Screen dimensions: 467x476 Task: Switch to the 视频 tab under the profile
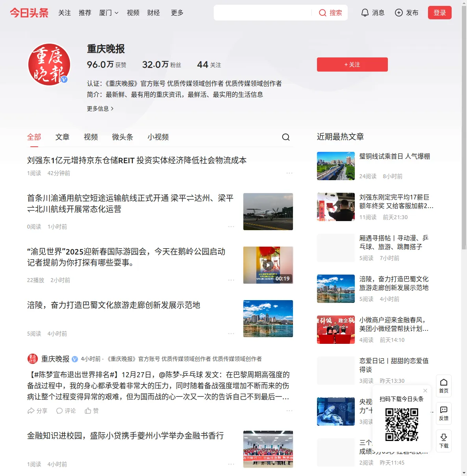(91, 137)
